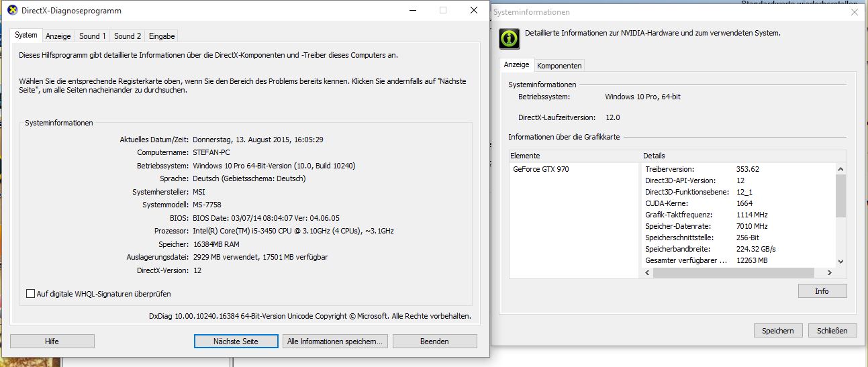This screenshot has height=367, width=868.
Task: Click the Treiberversion value 353.62
Action: 747,169
